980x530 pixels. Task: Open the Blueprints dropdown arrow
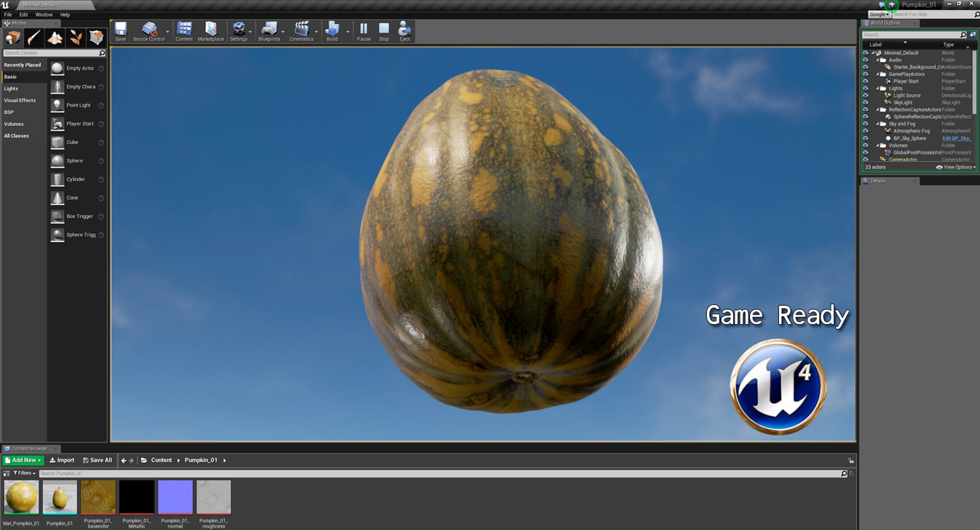point(283,32)
